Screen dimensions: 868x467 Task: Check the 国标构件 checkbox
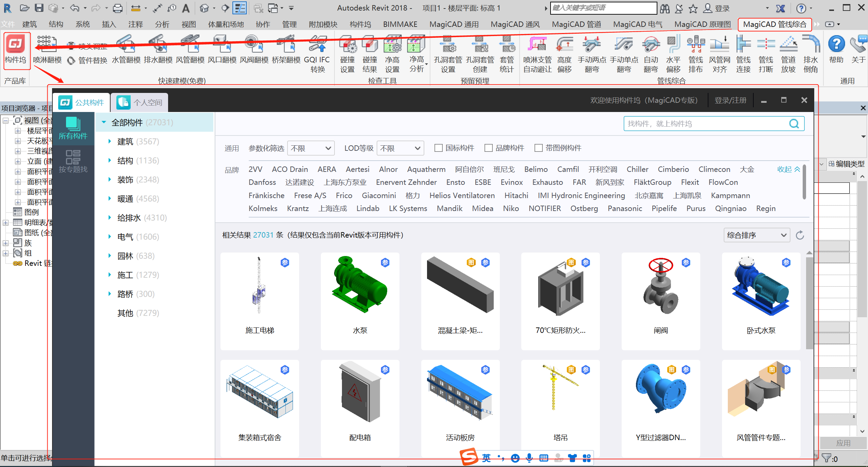[x=439, y=148]
